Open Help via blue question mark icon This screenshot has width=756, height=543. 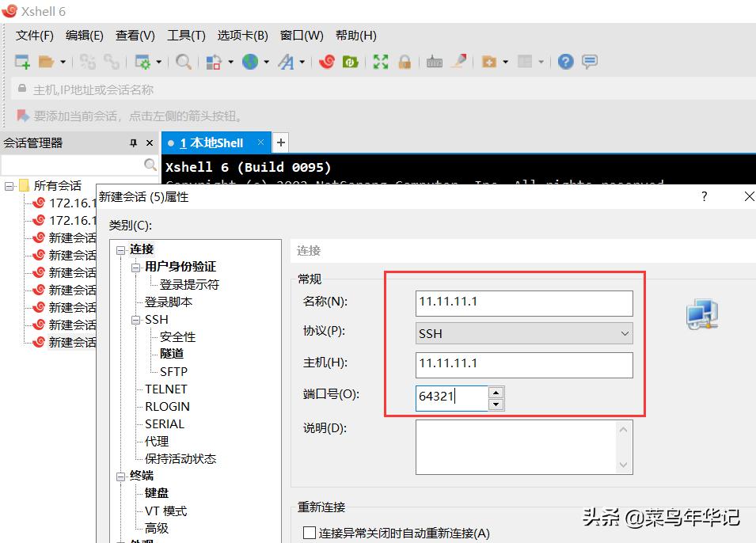pyautogui.click(x=565, y=62)
